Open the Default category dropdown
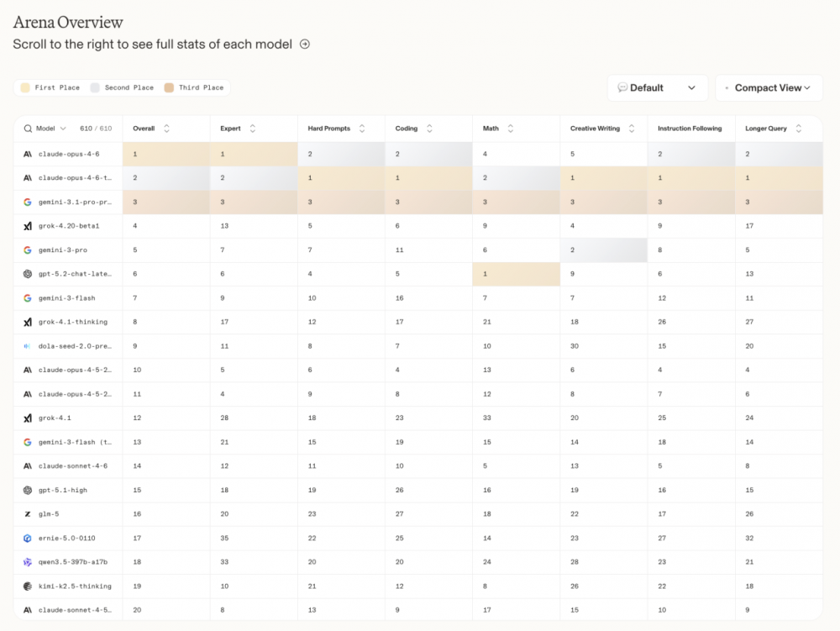This screenshot has height=631, width=840. coord(657,87)
